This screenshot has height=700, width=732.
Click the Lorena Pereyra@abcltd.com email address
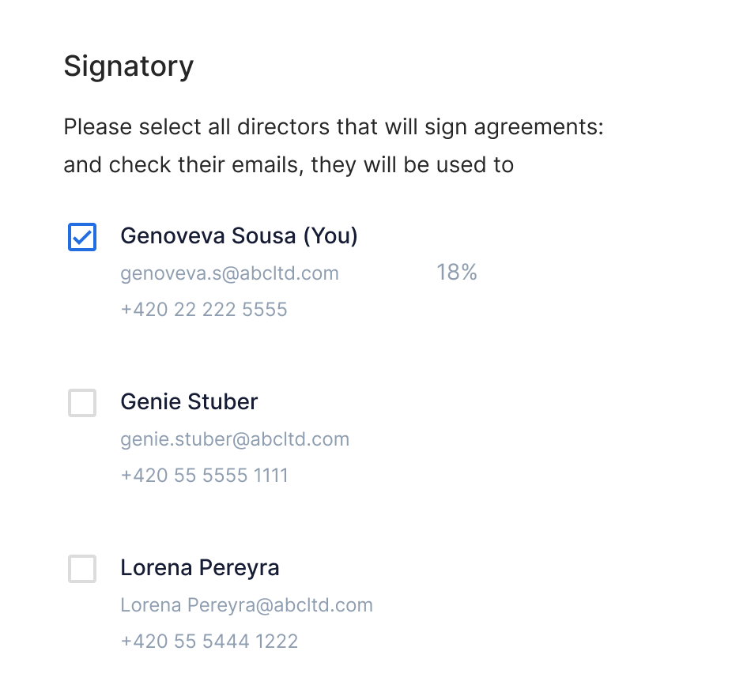pos(247,605)
